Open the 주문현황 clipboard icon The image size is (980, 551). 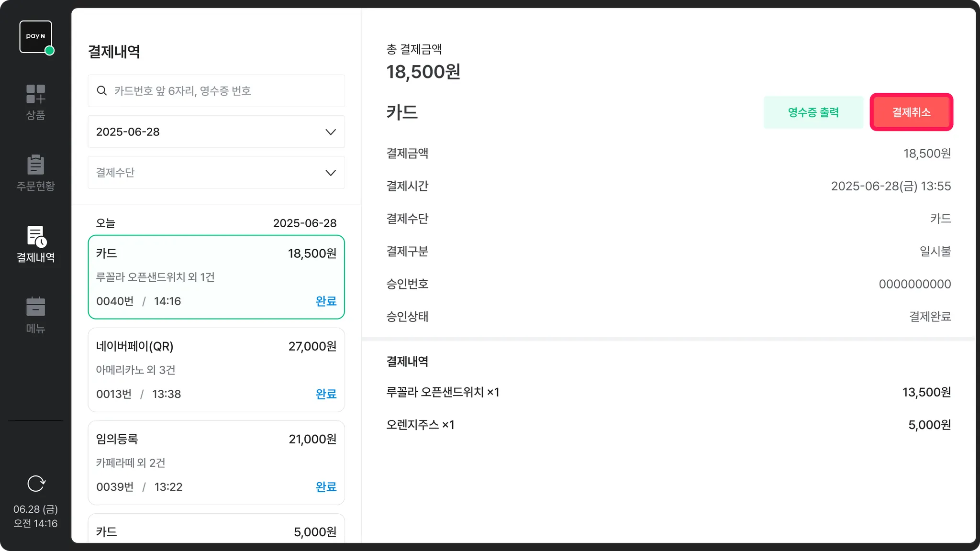point(35,165)
